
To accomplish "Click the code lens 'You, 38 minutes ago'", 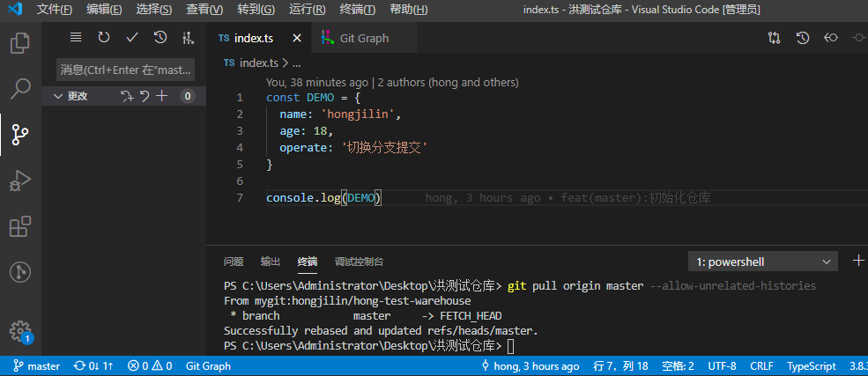I will pyautogui.click(x=317, y=83).
